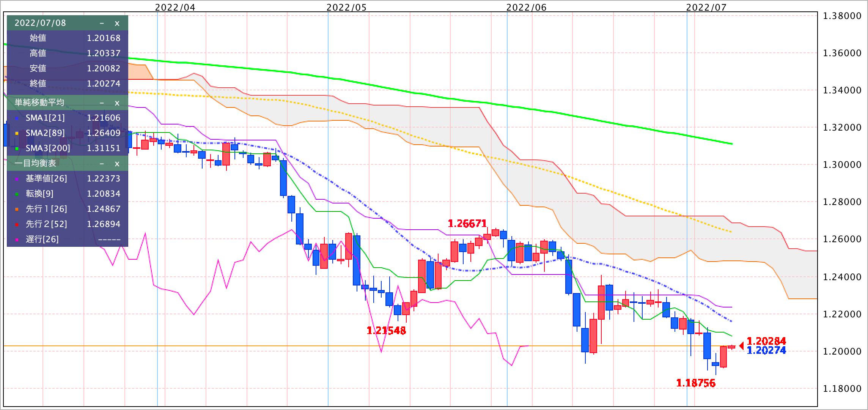
Task: Click the red current-price arrow marker
Action: [x=741, y=346]
